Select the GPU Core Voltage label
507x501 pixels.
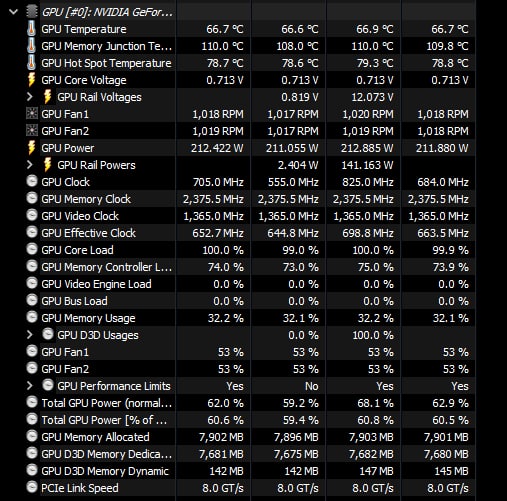coord(84,80)
